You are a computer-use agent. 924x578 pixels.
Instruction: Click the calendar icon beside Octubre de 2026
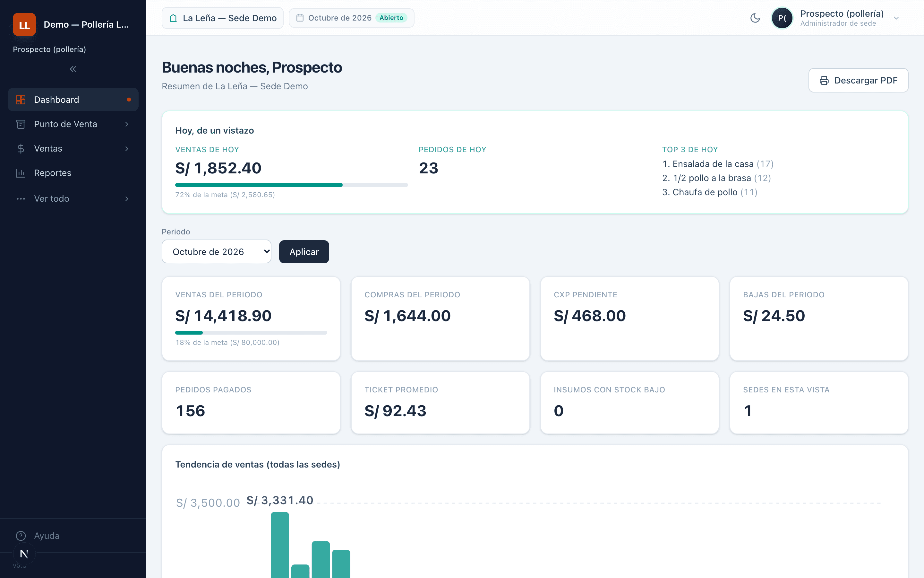300,18
